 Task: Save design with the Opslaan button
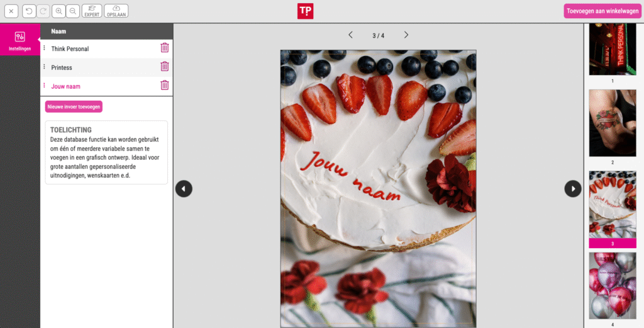pos(116,11)
